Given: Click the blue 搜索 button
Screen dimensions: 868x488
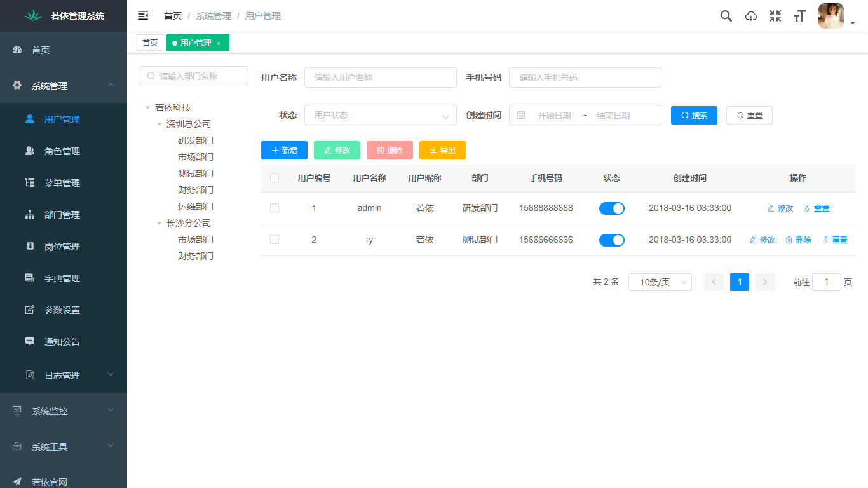Looking at the screenshot, I should (694, 115).
